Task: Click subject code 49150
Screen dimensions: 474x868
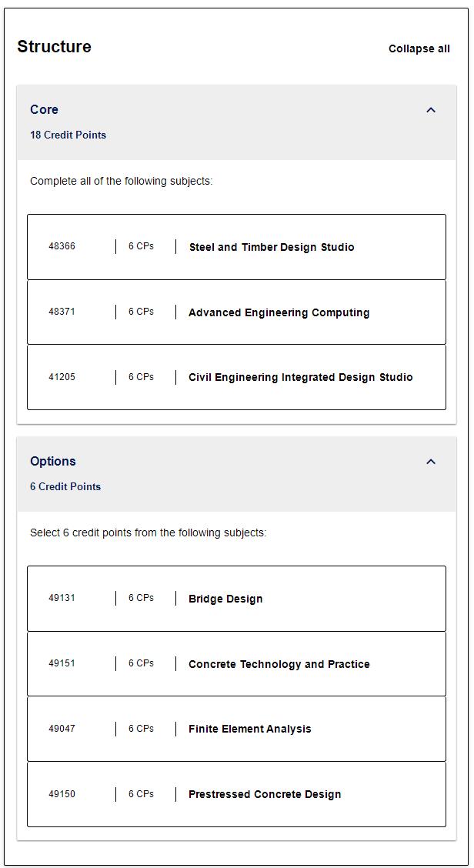Action: tap(62, 794)
